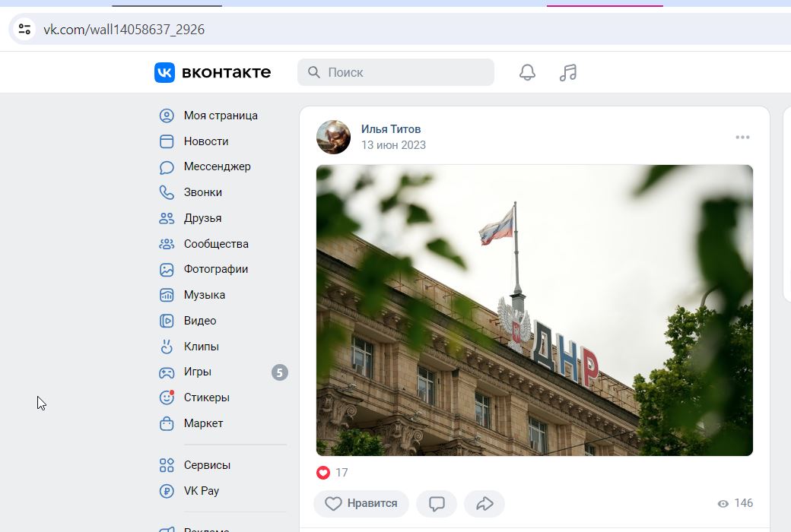The height and width of the screenshot is (532, 791).
Task: Click the вконтакте wordmark
Action: pos(226,73)
